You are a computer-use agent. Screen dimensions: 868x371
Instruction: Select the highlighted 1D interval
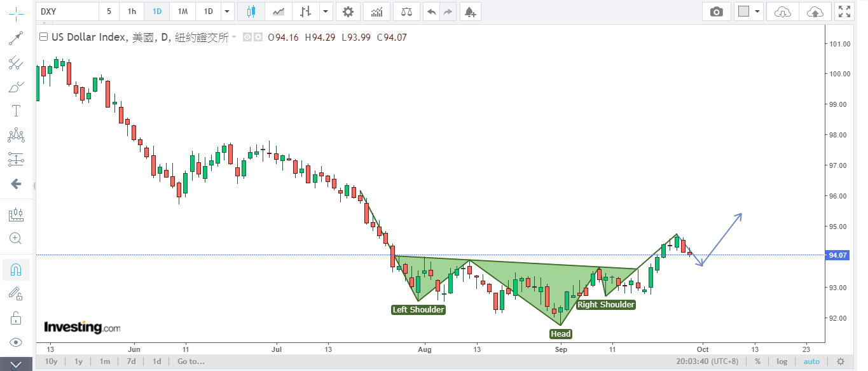[156, 11]
